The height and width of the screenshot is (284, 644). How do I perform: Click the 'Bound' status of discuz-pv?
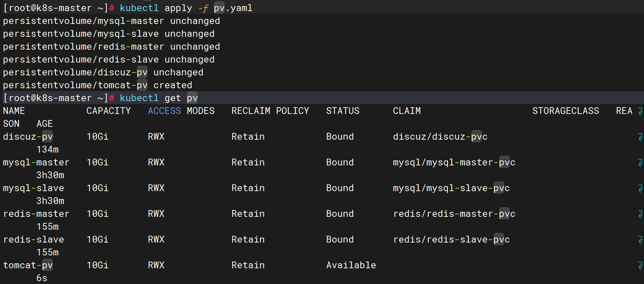pos(340,136)
